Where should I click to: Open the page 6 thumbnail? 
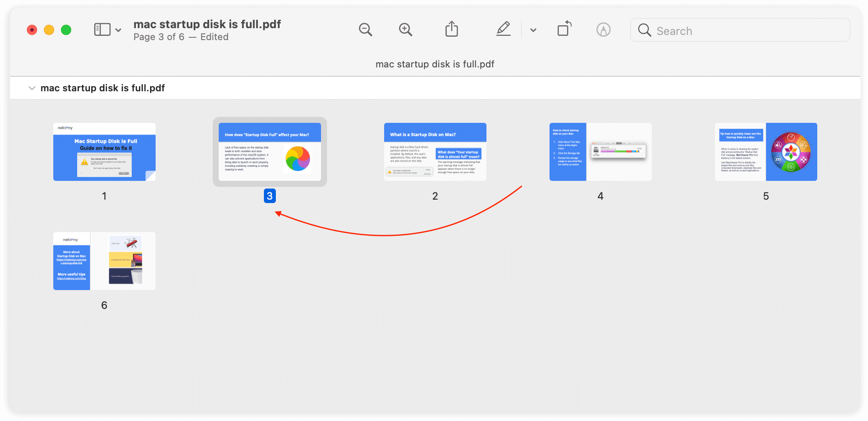pyautogui.click(x=104, y=261)
